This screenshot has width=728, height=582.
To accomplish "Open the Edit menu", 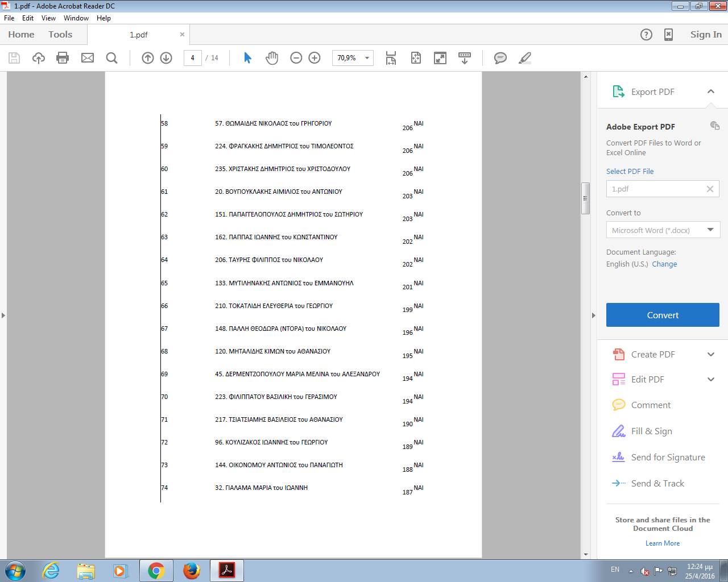I will coord(28,18).
